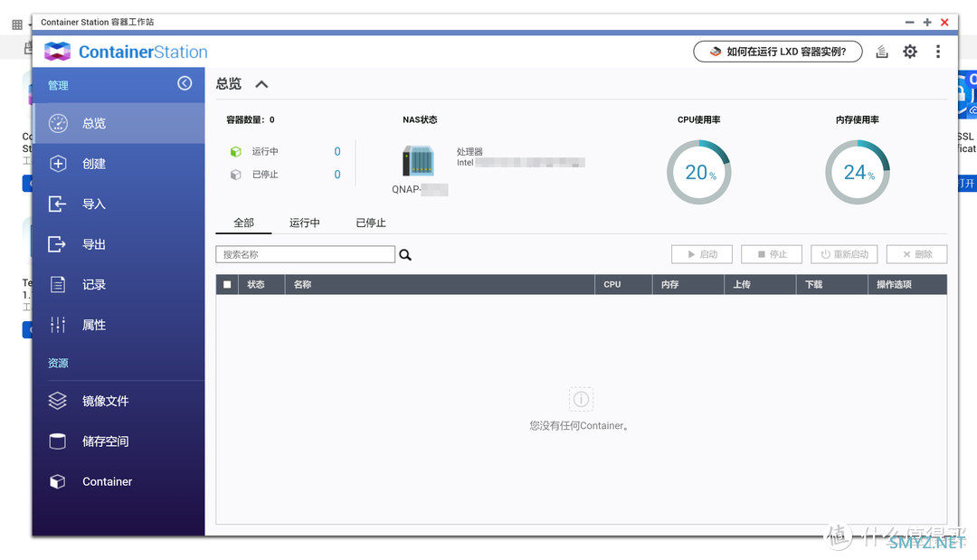Click the 重新启动 restart button
The width and height of the screenshot is (977, 560).
click(x=844, y=254)
